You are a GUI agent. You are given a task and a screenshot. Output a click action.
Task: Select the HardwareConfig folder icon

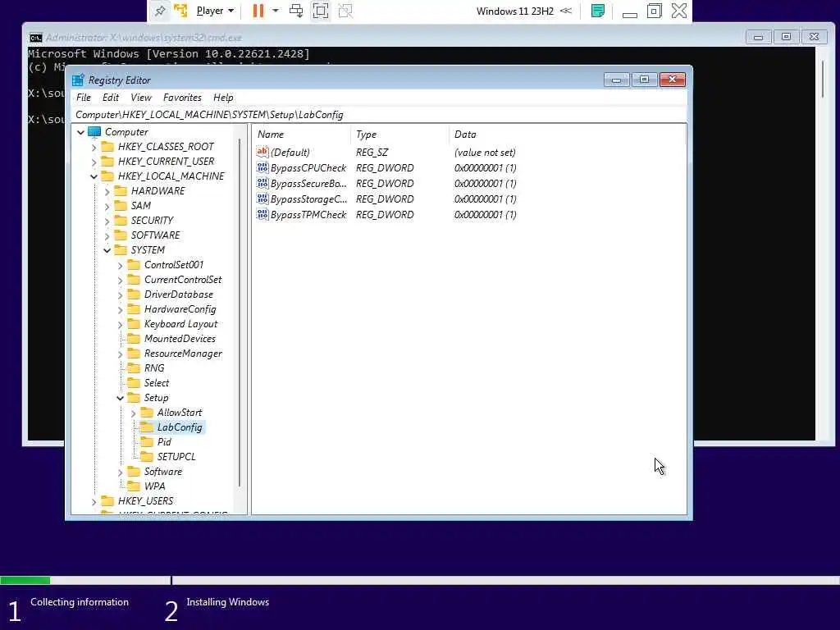coord(134,309)
